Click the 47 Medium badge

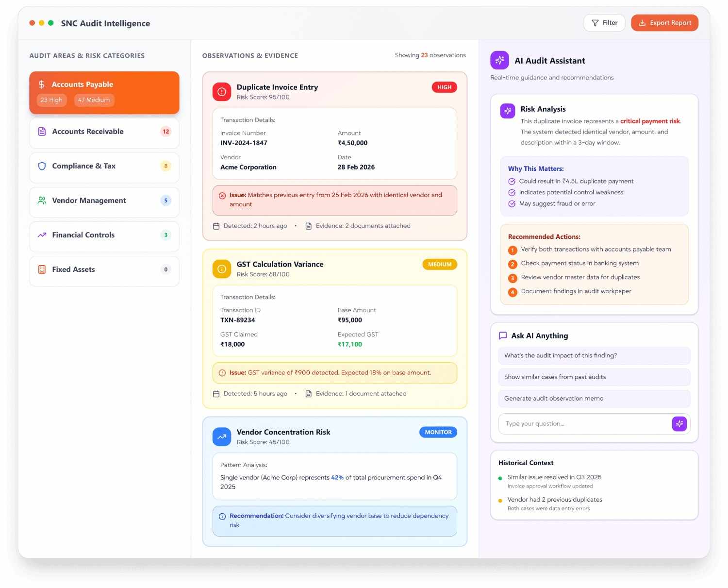pyautogui.click(x=94, y=100)
